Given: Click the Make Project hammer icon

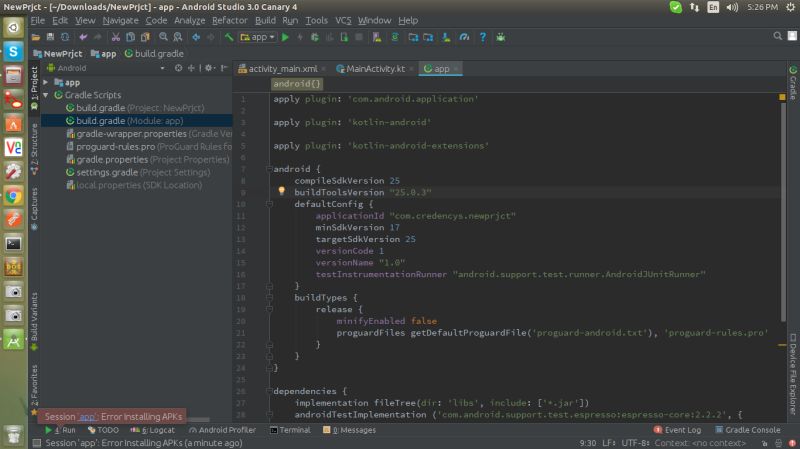Looking at the screenshot, I should point(229,37).
